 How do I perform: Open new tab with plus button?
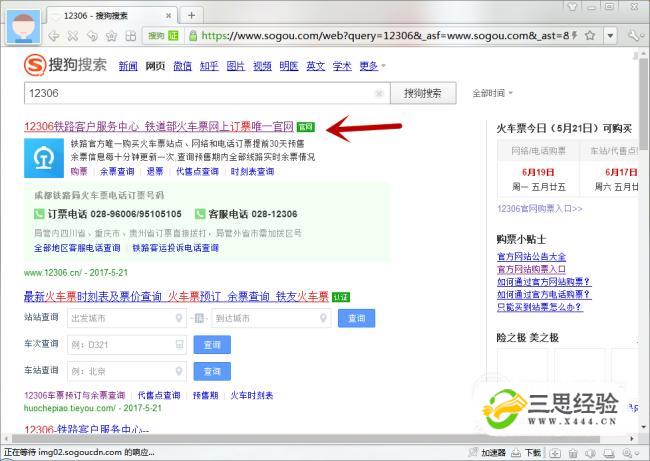190,15
